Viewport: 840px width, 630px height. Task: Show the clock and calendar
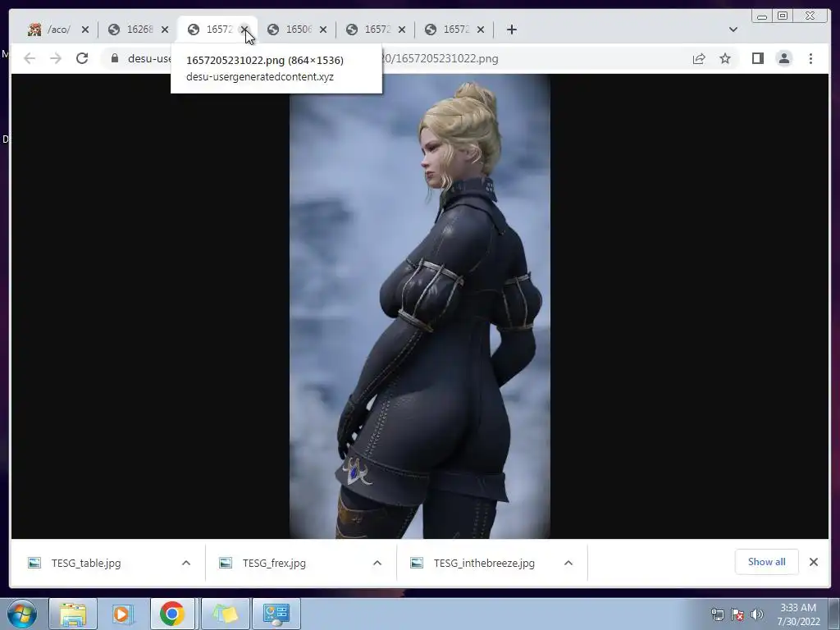click(798, 614)
